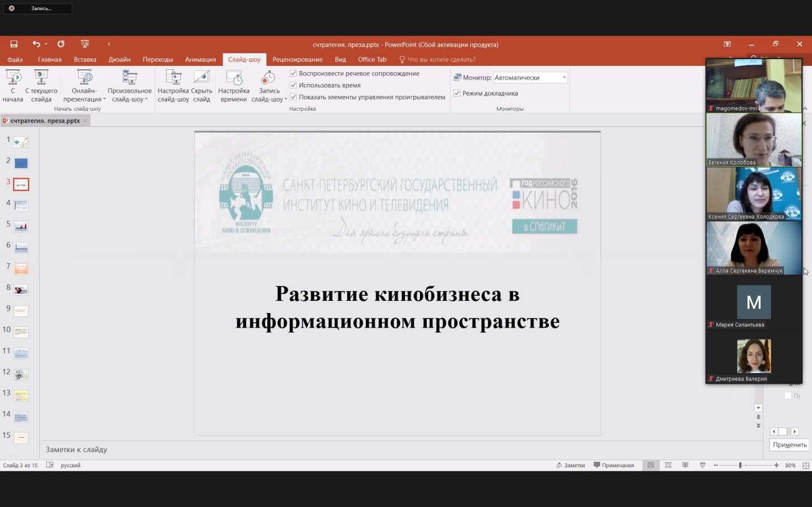
Task: Close the 'счтратегия. преза.pptx' document tab
Action: click(85, 120)
